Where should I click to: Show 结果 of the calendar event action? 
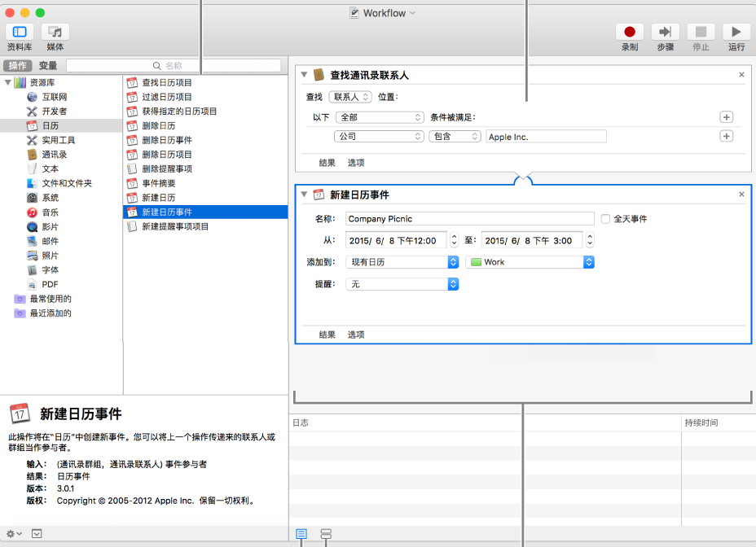[327, 335]
